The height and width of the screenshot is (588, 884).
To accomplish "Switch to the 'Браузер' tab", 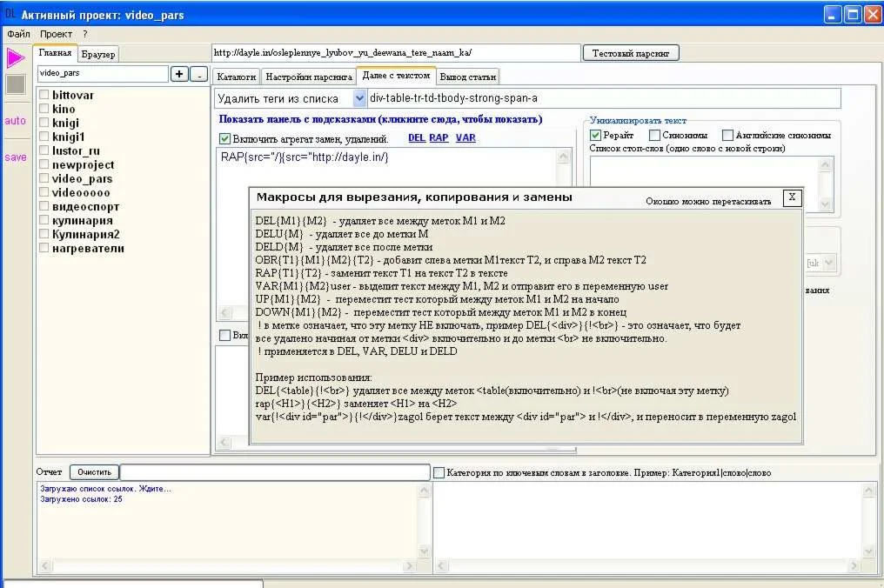I will coord(98,55).
